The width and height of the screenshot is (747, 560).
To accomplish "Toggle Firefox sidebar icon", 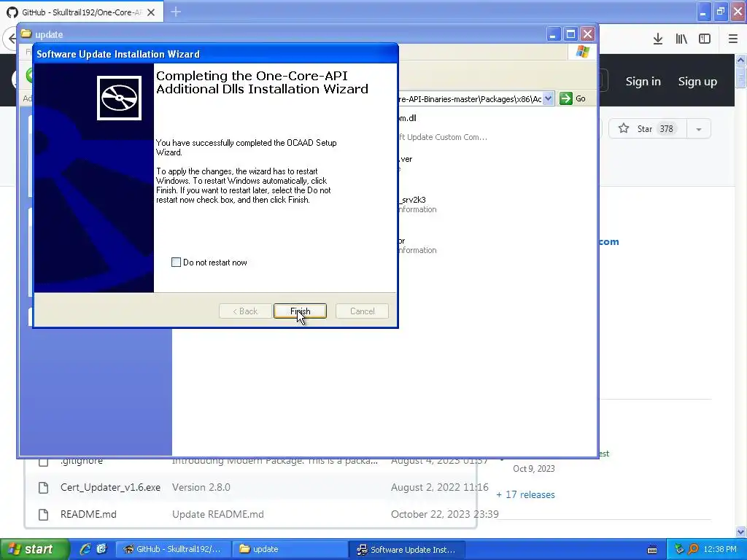I will [705, 39].
